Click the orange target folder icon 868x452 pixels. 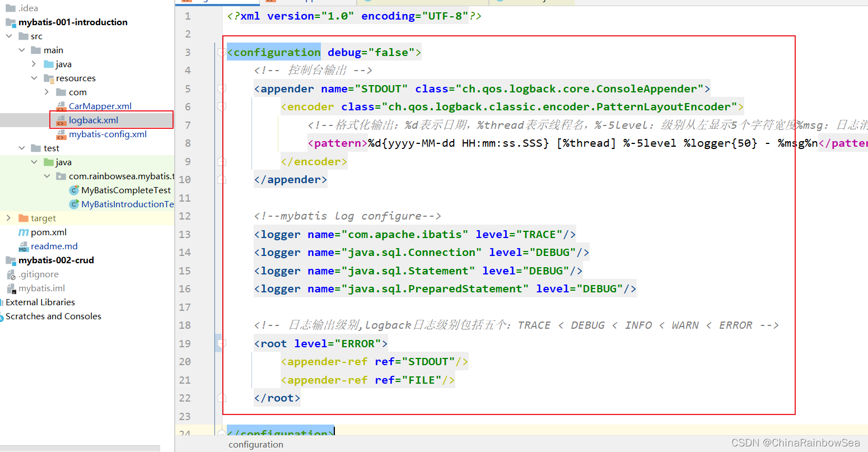tap(24, 218)
